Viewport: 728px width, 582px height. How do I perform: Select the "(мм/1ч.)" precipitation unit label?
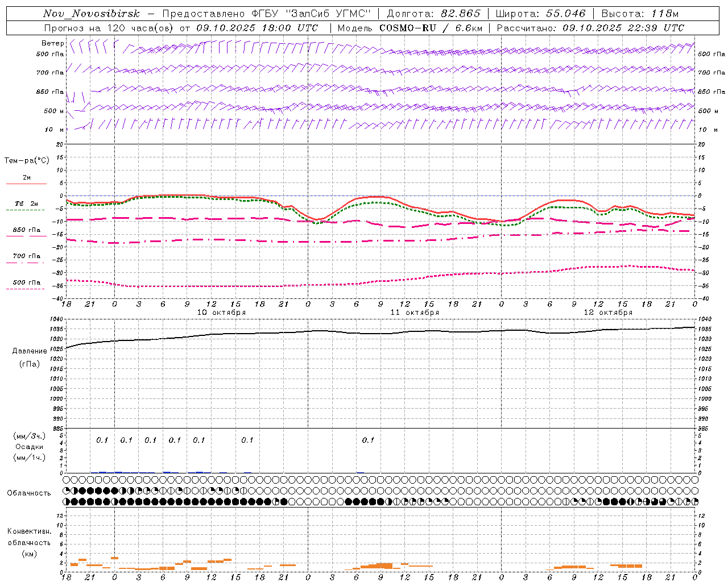point(30,458)
